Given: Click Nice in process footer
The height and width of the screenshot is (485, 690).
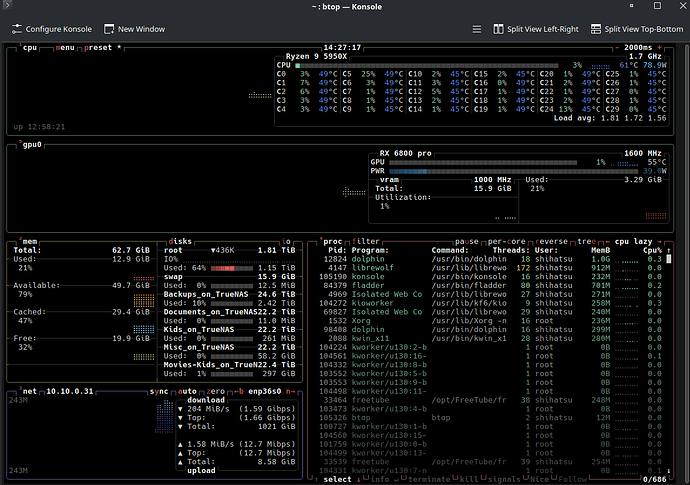Looking at the screenshot, I should coord(540,479).
